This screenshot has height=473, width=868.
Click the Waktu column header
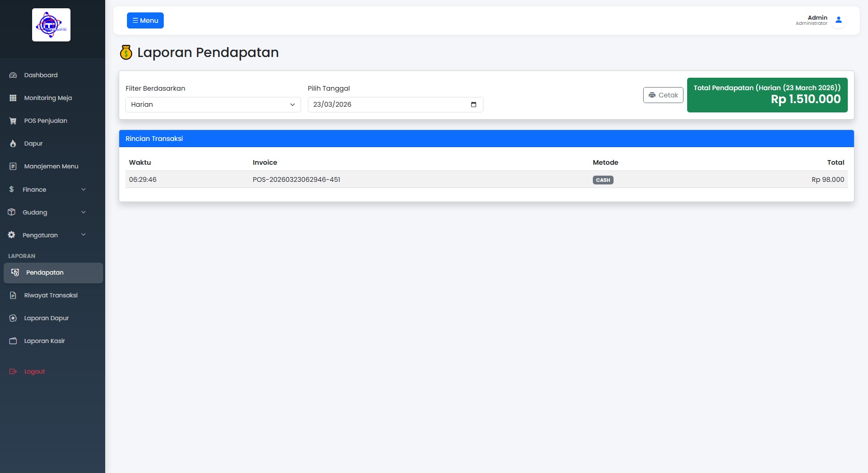[140, 163]
